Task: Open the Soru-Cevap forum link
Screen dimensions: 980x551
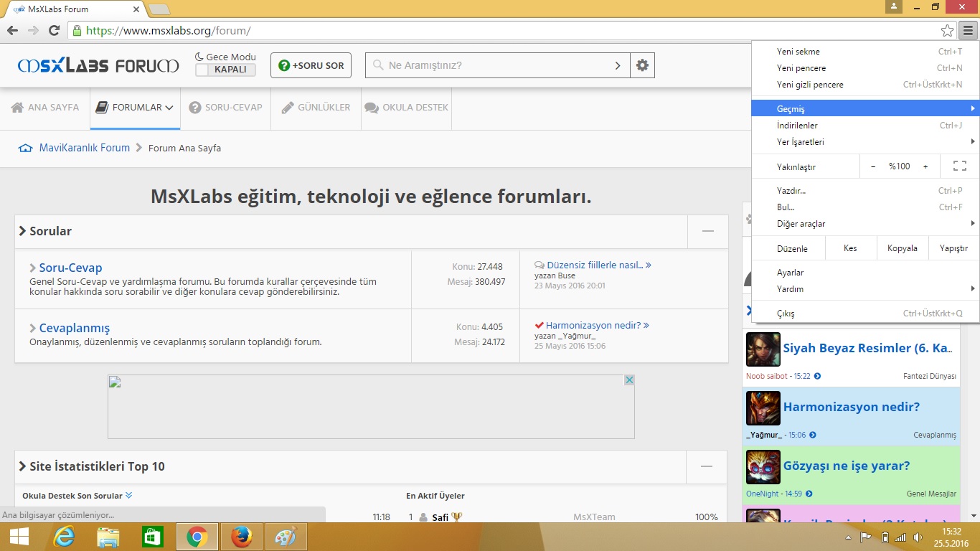Action: pyautogui.click(x=70, y=268)
